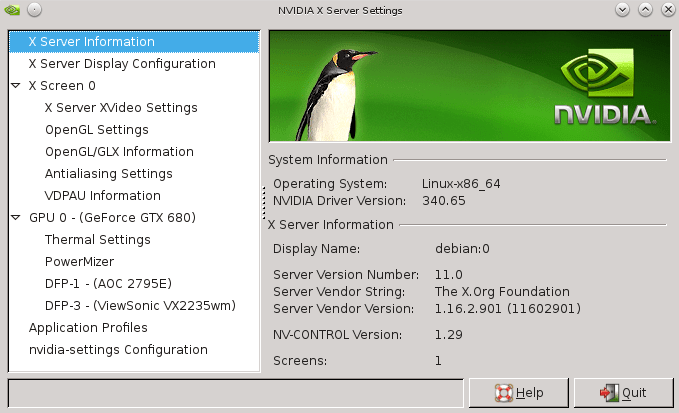Open OpenGL Settings page

[97, 130]
